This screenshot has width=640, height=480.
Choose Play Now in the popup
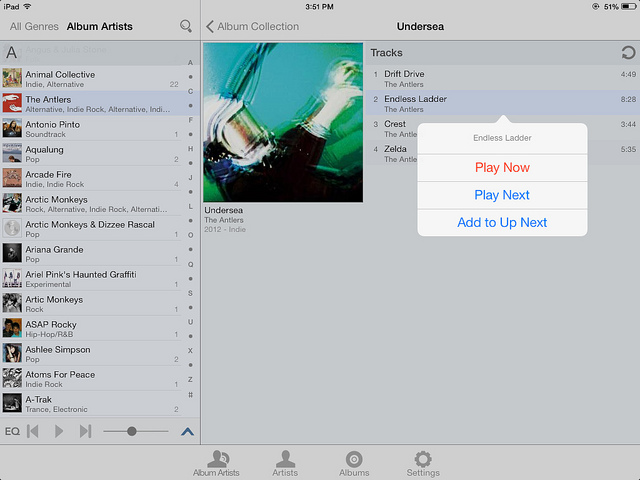[502, 168]
